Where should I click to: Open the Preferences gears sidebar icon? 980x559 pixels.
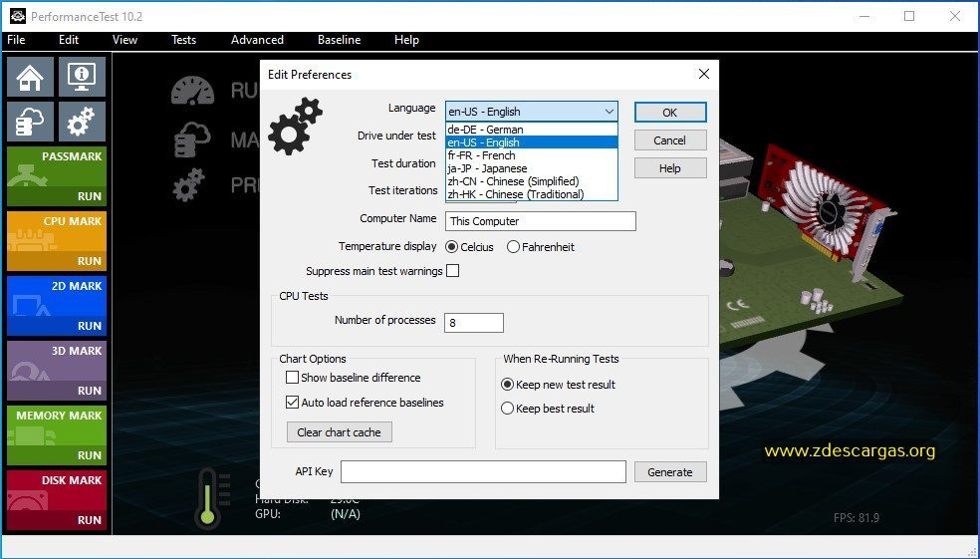tap(82, 122)
